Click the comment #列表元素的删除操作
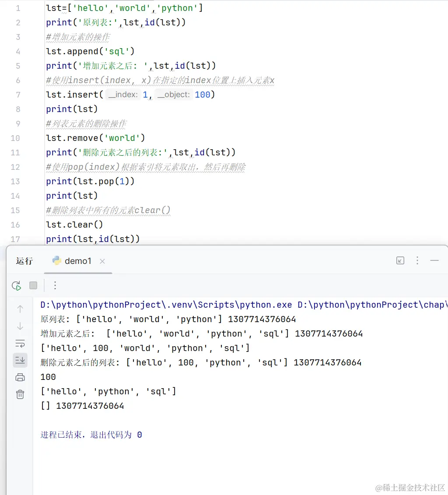448x495 pixels. coord(86,123)
